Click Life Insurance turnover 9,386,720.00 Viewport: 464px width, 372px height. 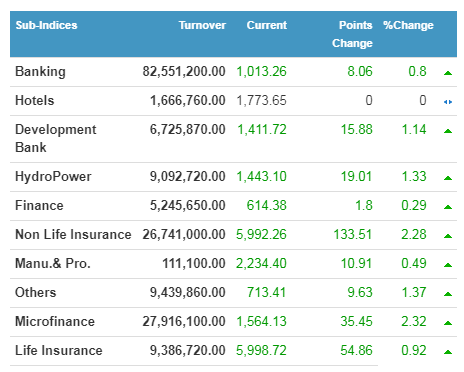188,350
